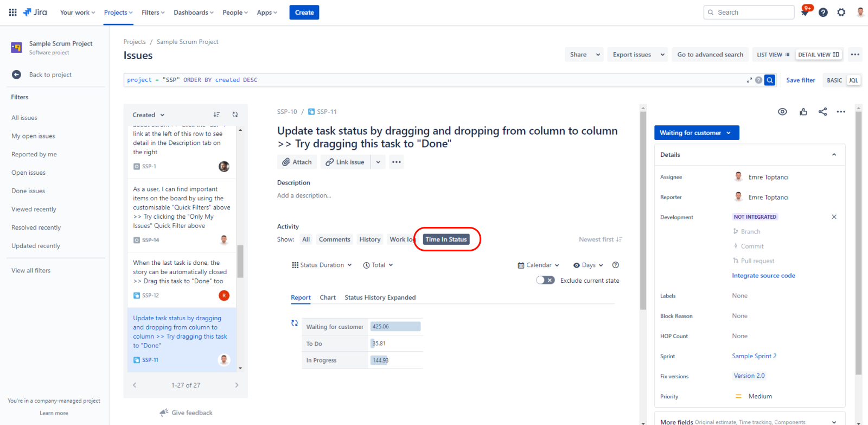Open the Waiting for customer status dropdown

click(696, 133)
